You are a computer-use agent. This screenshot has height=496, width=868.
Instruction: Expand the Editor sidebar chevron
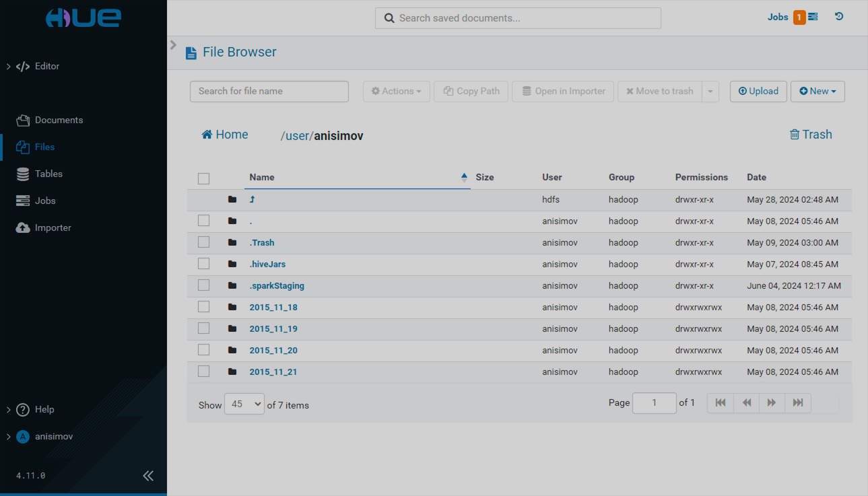[x=9, y=66]
